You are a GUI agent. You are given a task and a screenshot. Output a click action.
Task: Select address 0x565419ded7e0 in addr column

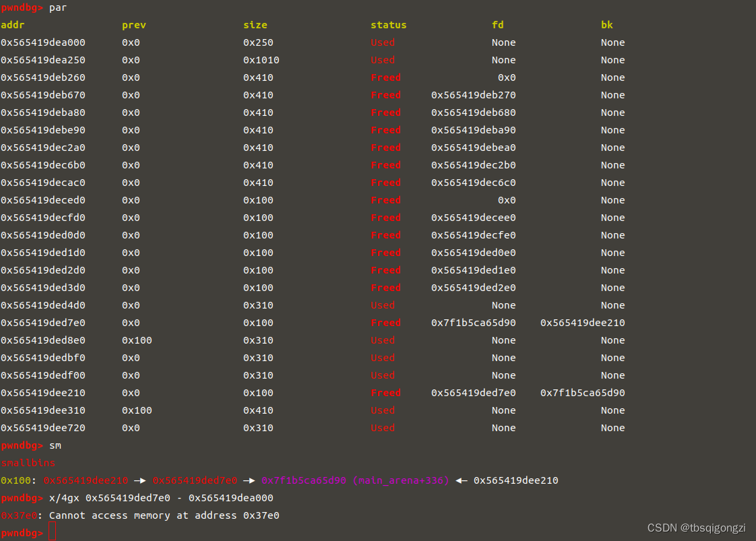pos(43,323)
